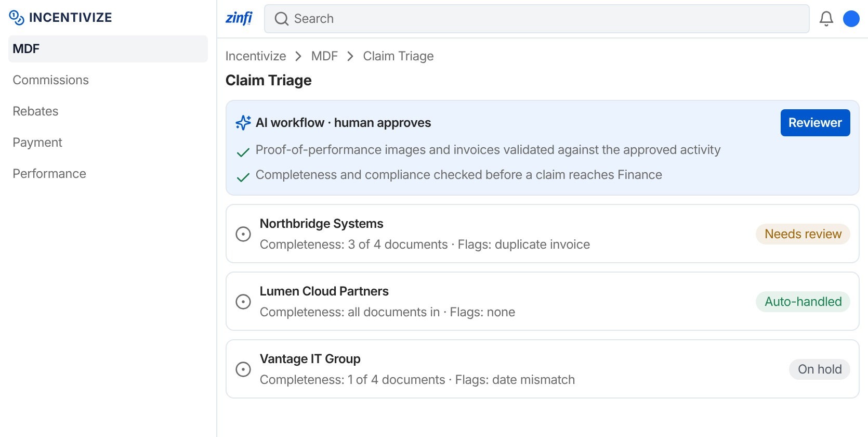This screenshot has height=437, width=868.
Task: Open the notifications bell
Action: [826, 19]
